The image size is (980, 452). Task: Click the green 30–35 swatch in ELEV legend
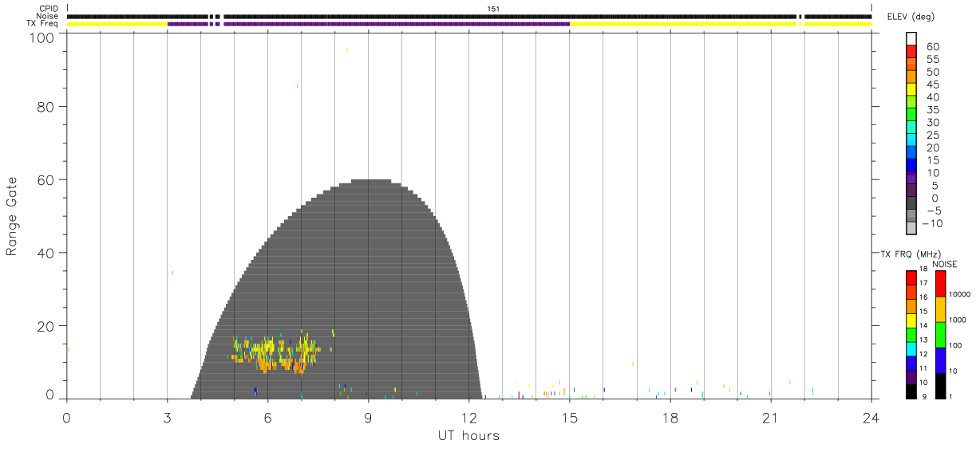[911, 115]
